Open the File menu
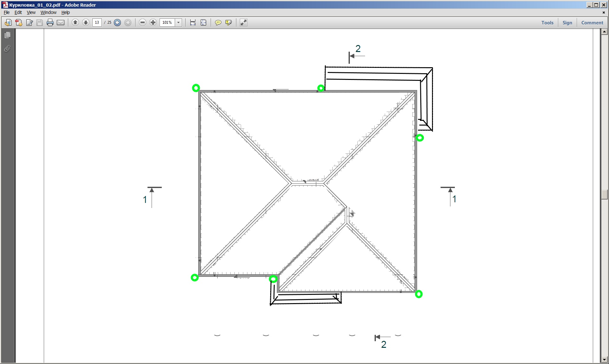Screen dimensions: 609x364 point(7,12)
